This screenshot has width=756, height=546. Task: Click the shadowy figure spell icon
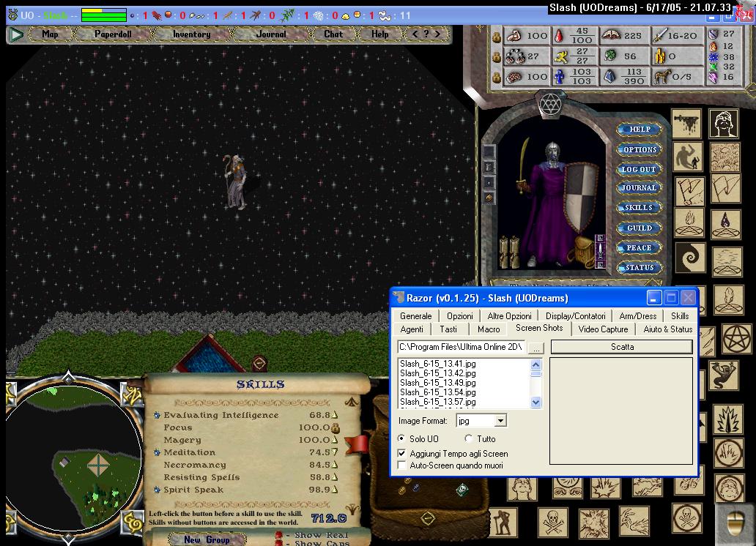[688, 157]
